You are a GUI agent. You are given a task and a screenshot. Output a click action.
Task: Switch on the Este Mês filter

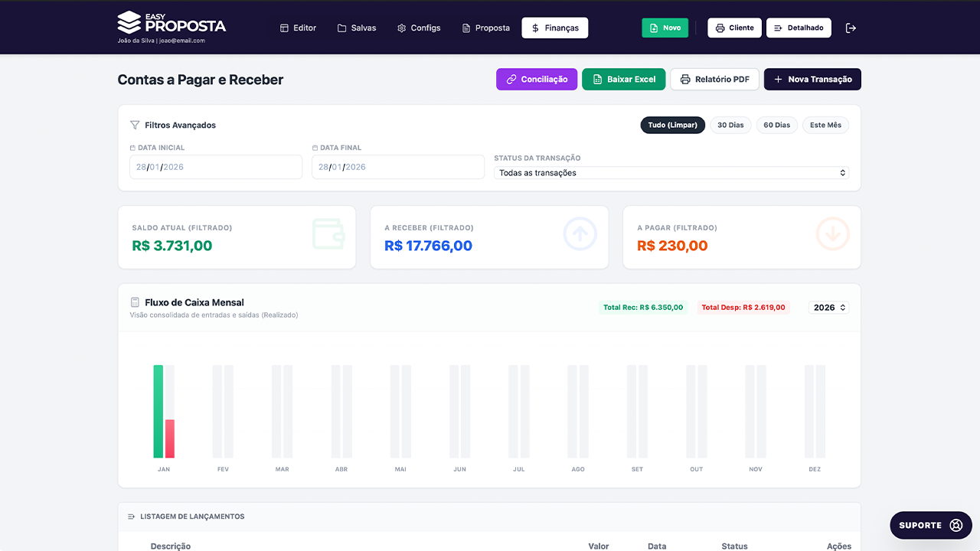(825, 125)
